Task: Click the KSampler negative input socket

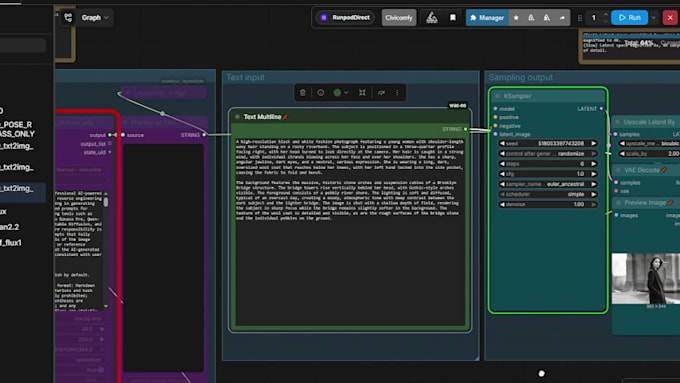Action: (x=496, y=126)
